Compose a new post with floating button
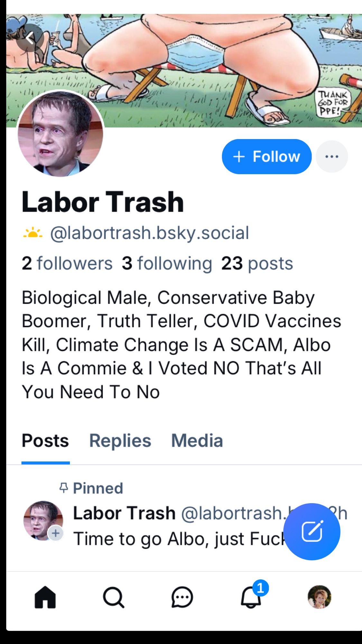Screen dimensions: 362x644 point(311,532)
